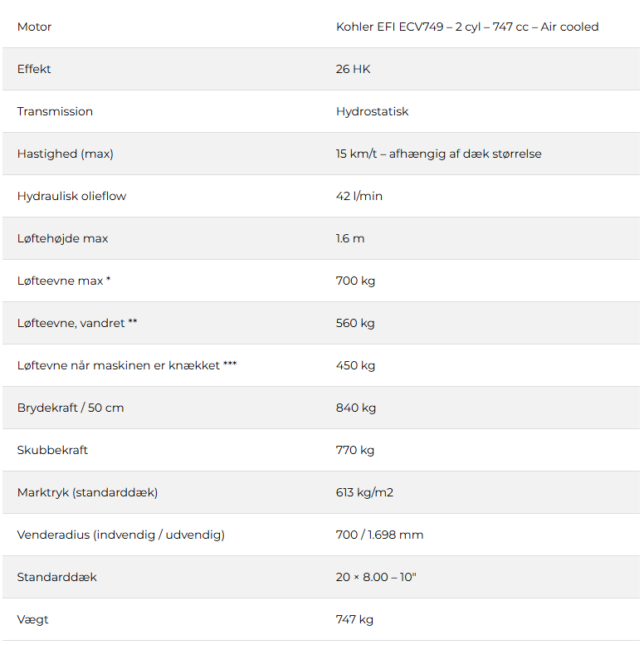Click the Standarddæk tire size value
The height and width of the screenshot is (645, 644).
[376, 577]
